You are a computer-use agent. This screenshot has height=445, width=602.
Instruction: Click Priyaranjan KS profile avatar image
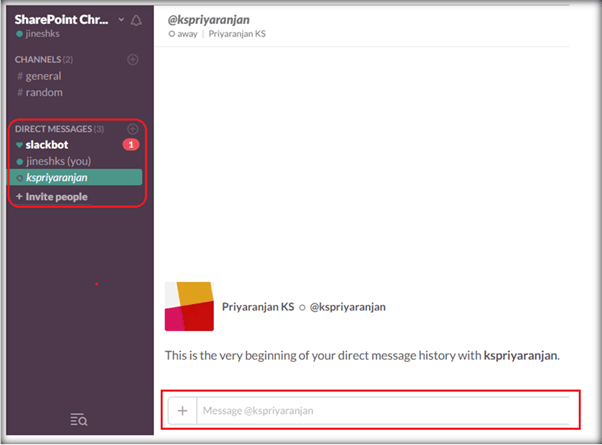point(189,306)
